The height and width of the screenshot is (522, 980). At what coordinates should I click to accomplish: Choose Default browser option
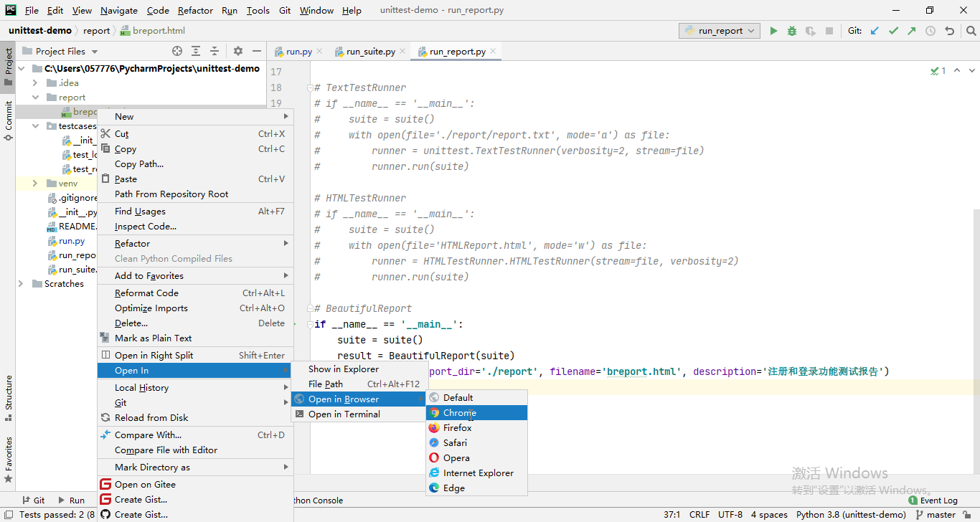[x=476, y=398]
